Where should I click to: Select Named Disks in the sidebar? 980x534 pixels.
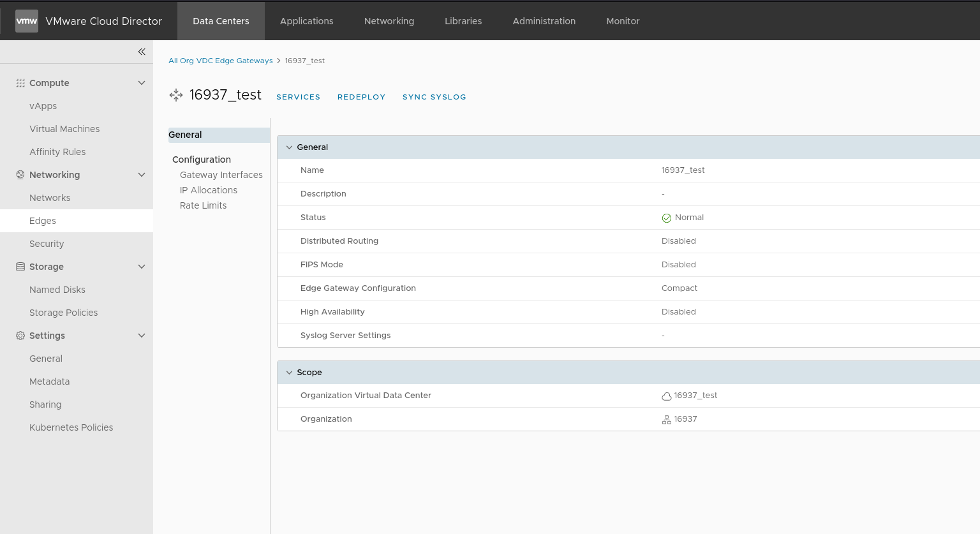pos(57,290)
